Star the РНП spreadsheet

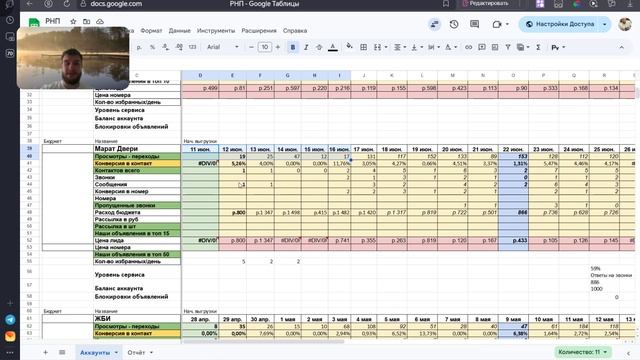(73, 21)
